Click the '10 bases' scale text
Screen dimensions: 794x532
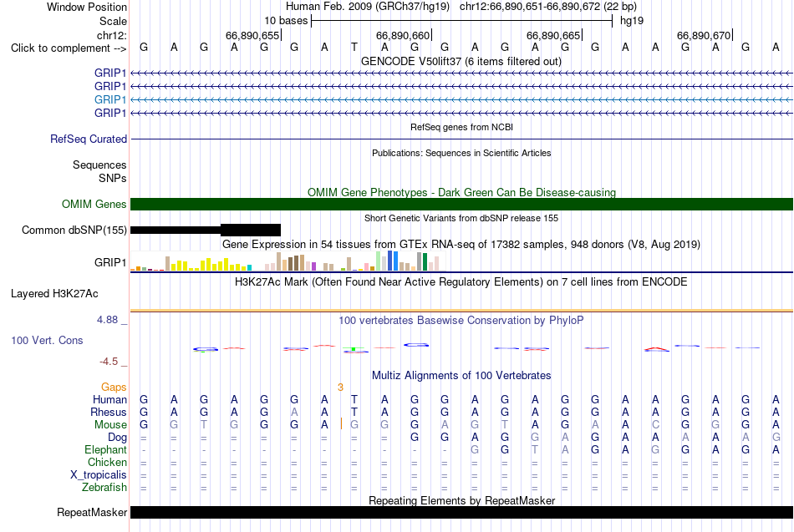coord(286,21)
